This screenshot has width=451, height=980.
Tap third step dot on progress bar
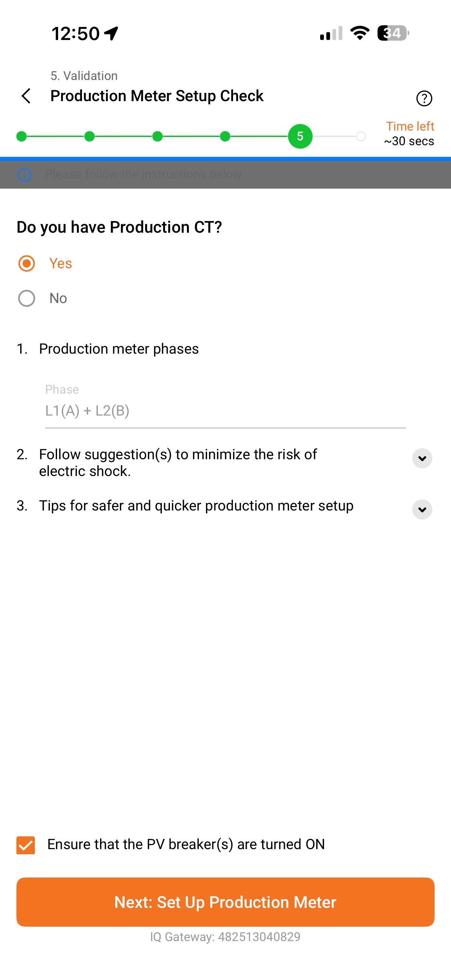point(158,136)
